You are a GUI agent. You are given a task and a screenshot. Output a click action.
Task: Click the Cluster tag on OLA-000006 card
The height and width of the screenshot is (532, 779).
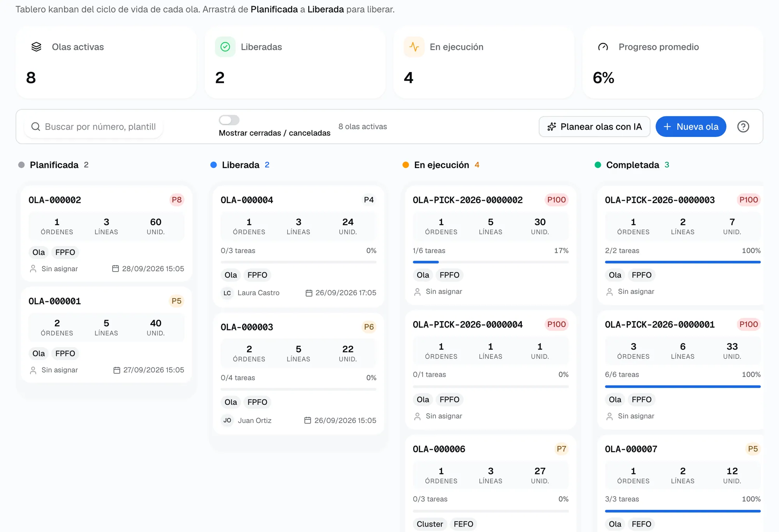point(430,524)
